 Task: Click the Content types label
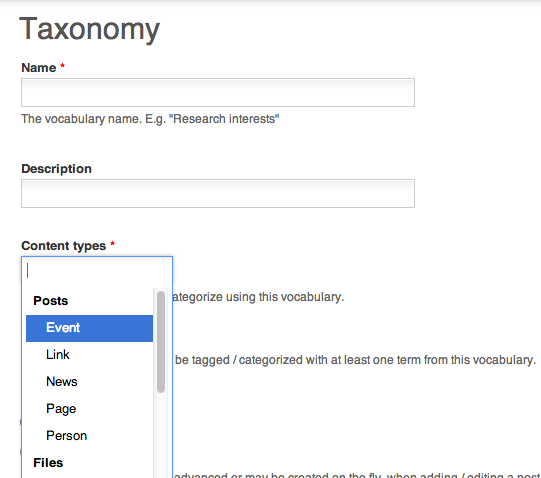click(63, 246)
